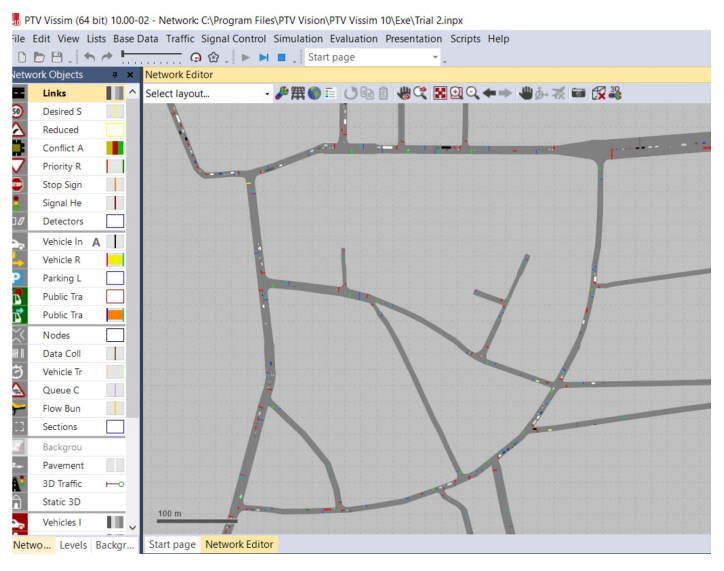Switch to the Levels panel tab

tap(73, 545)
